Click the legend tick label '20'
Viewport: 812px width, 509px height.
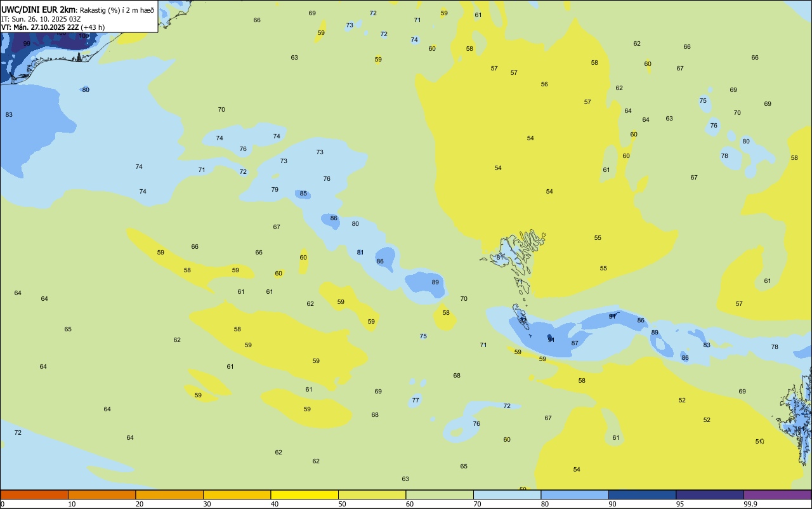point(140,504)
